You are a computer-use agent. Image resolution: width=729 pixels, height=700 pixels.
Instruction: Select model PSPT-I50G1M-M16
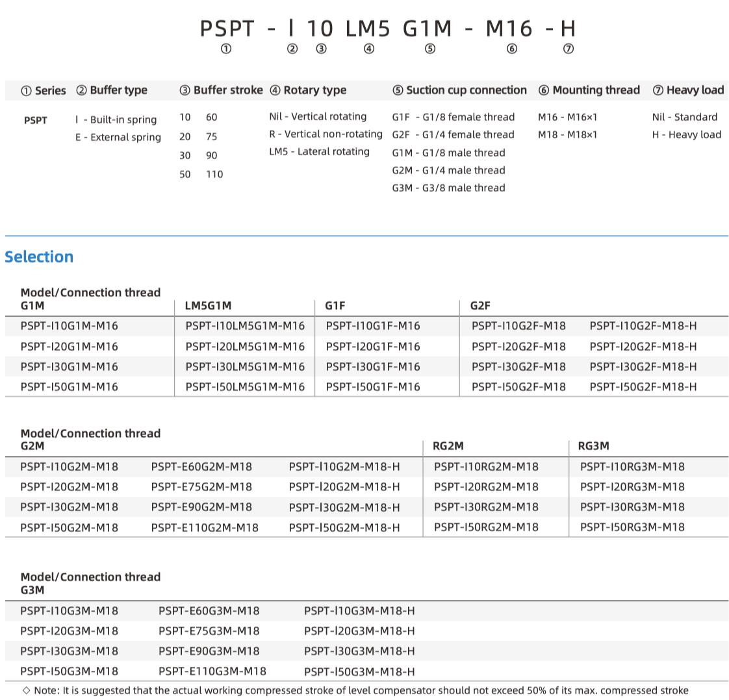pyautogui.click(x=70, y=387)
